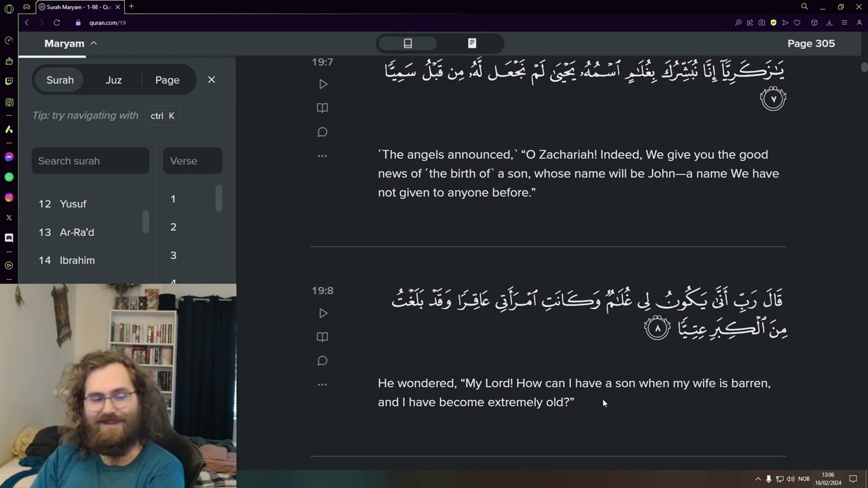Image resolution: width=868 pixels, height=488 pixels.
Task: Click the surah list scrollbar
Action: coord(145,222)
